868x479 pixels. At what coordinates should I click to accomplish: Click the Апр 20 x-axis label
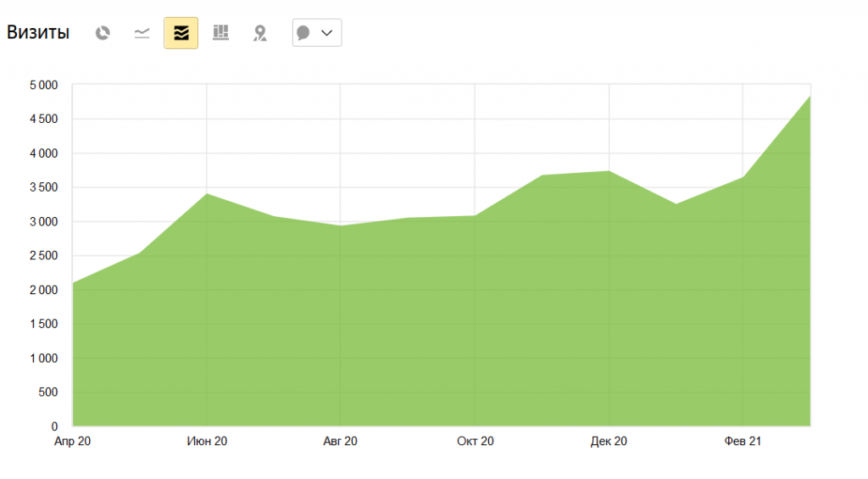72,442
